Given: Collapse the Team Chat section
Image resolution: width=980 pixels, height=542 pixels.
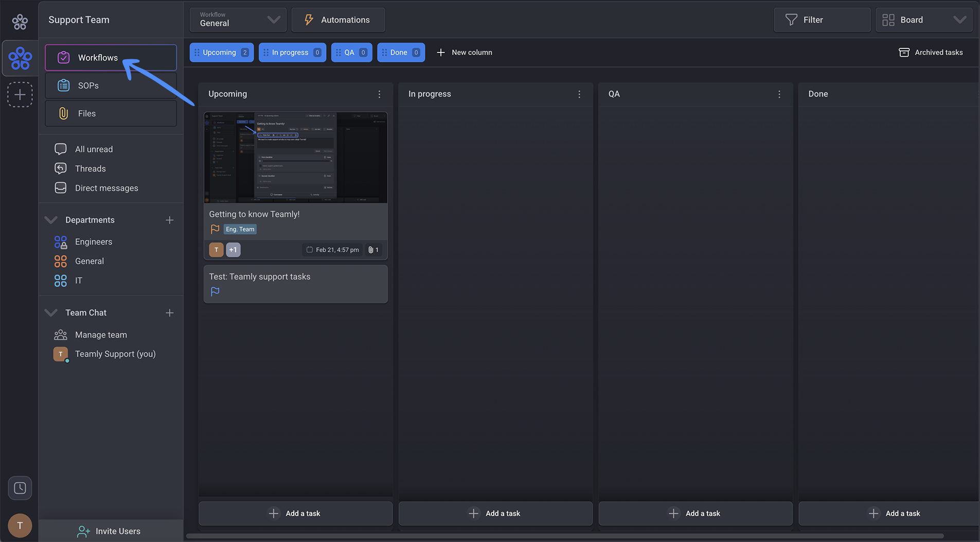Looking at the screenshot, I should point(51,312).
